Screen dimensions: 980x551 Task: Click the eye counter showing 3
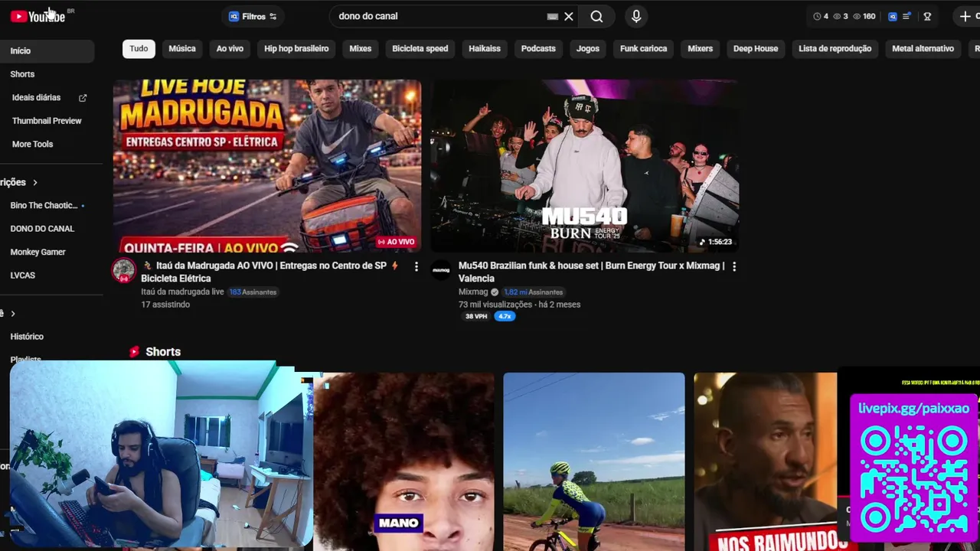click(x=841, y=16)
